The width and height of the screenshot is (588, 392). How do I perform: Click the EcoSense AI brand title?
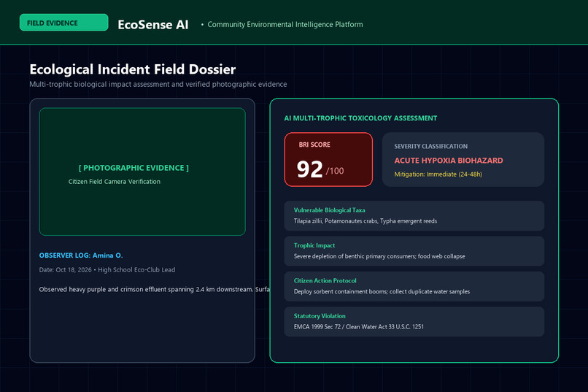(153, 24)
